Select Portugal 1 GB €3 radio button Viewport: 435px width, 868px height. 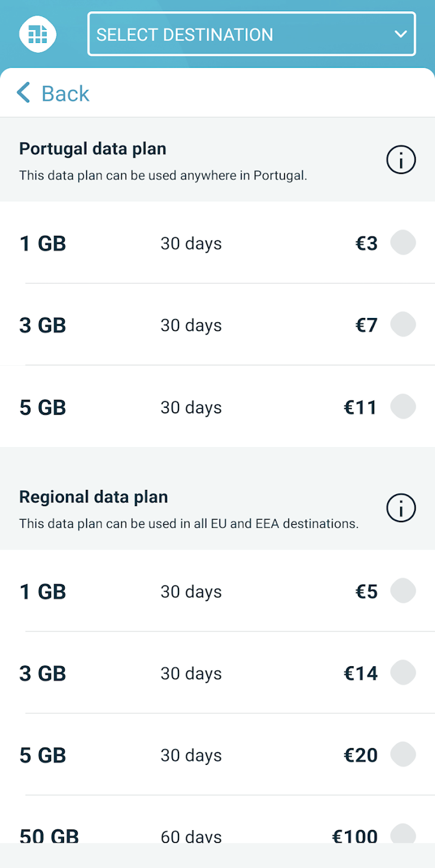click(x=403, y=242)
